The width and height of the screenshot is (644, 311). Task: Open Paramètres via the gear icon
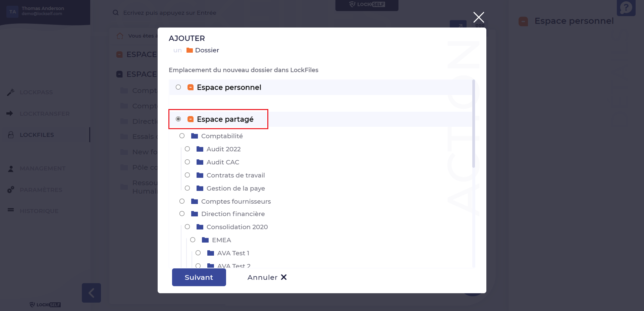click(x=11, y=190)
